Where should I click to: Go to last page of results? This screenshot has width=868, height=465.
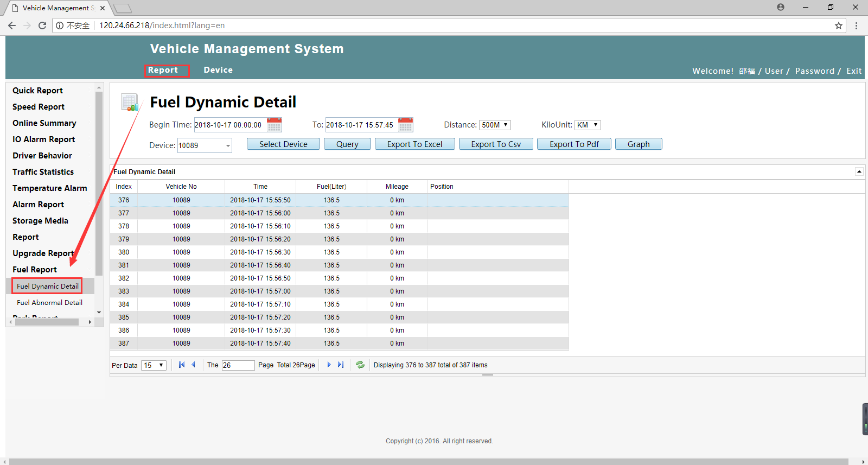point(341,365)
